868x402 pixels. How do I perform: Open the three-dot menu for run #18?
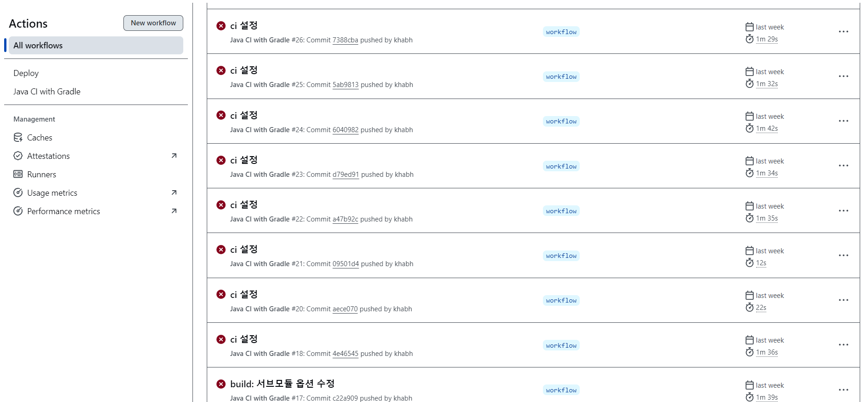click(844, 344)
